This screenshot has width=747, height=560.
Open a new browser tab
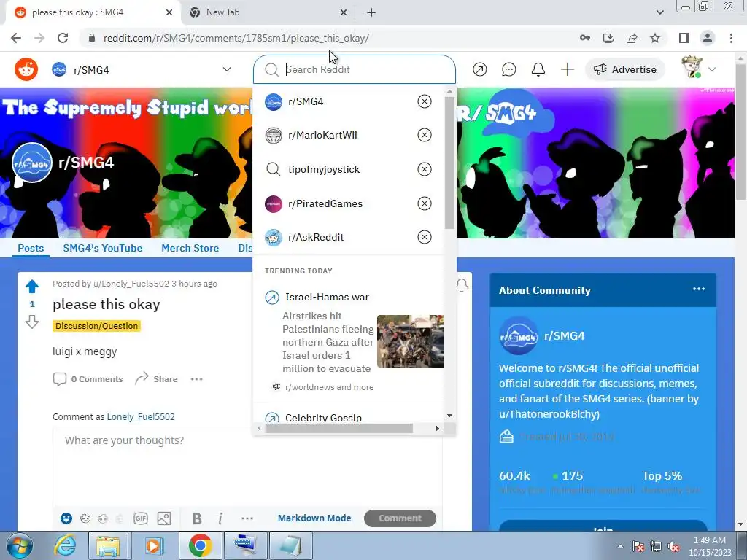pyautogui.click(x=371, y=12)
